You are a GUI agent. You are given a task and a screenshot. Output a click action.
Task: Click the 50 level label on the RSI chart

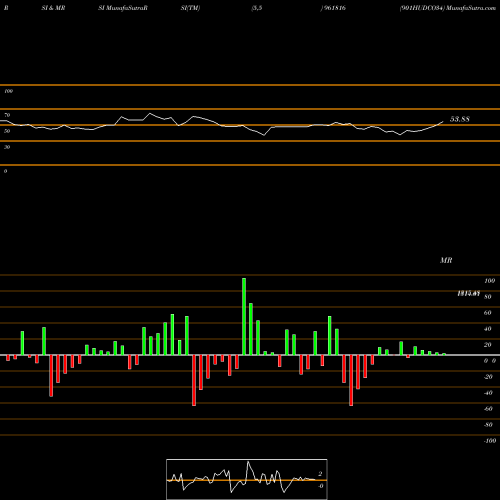pyautogui.click(x=7, y=131)
